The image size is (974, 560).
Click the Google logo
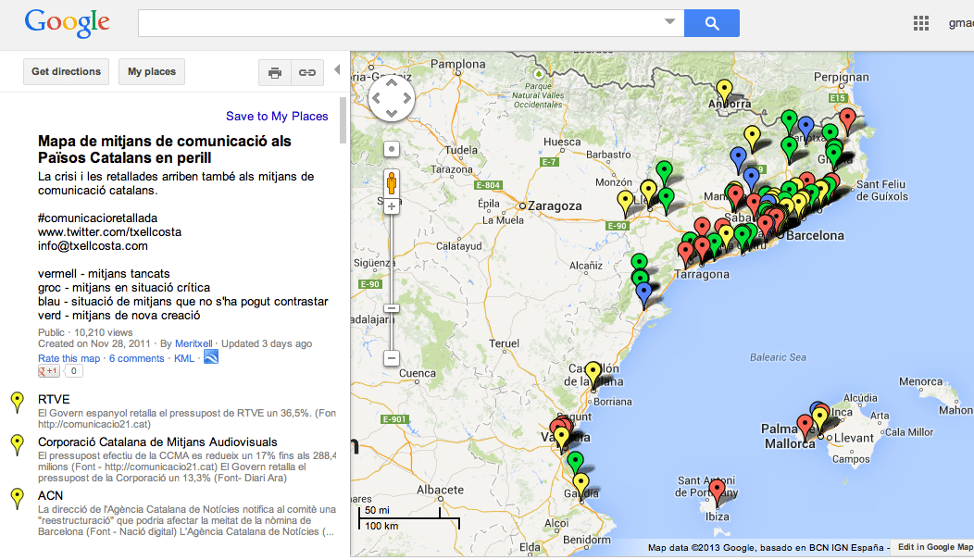point(67,23)
